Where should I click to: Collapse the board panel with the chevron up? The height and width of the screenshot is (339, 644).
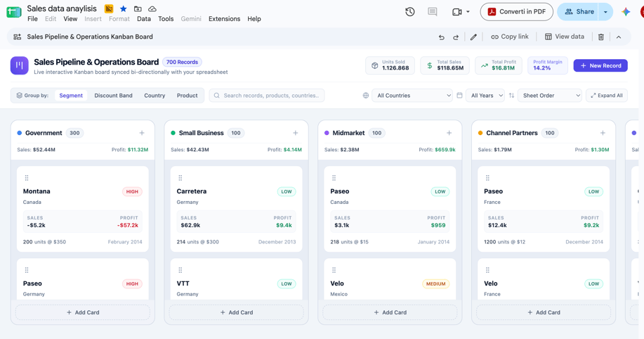(619, 37)
